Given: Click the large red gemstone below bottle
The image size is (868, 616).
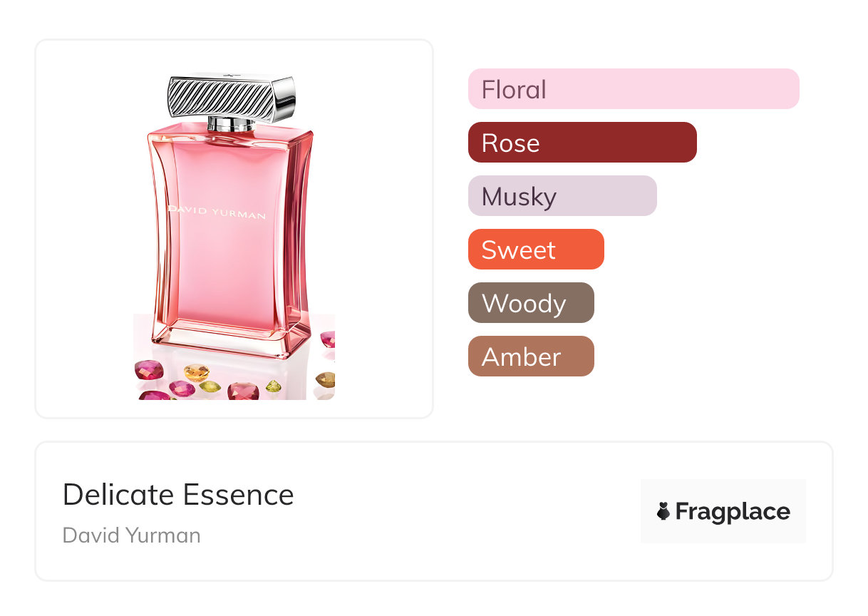Looking at the screenshot, I should [243, 391].
